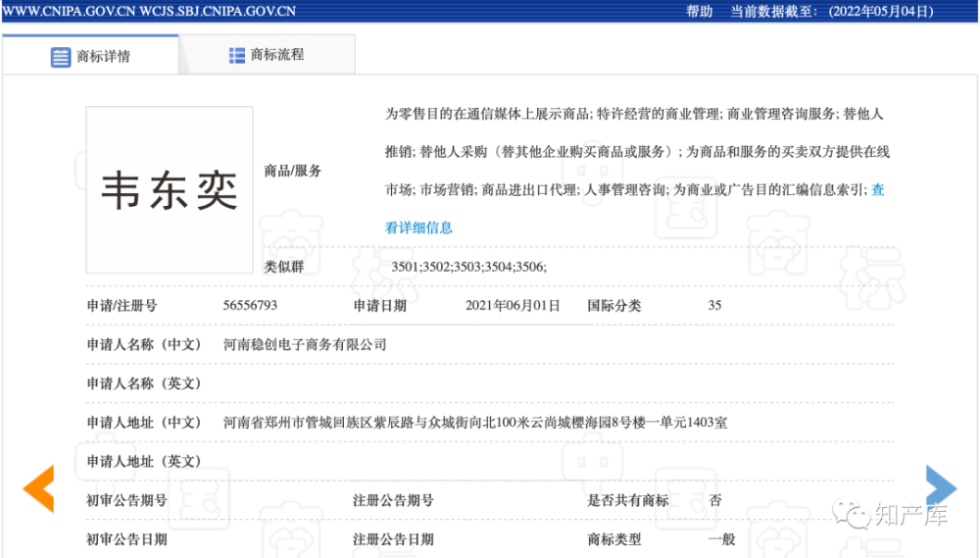Click the similar group codes 3501;3502;3503;3504;3506;
Image resolution: width=980 pixels, height=558 pixels.
coord(468,267)
